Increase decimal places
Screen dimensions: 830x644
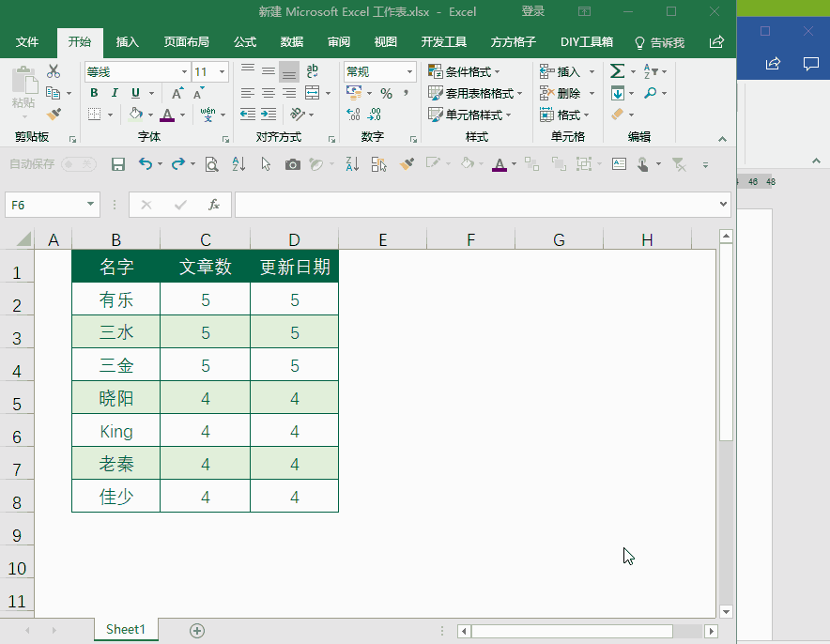[x=353, y=115]
